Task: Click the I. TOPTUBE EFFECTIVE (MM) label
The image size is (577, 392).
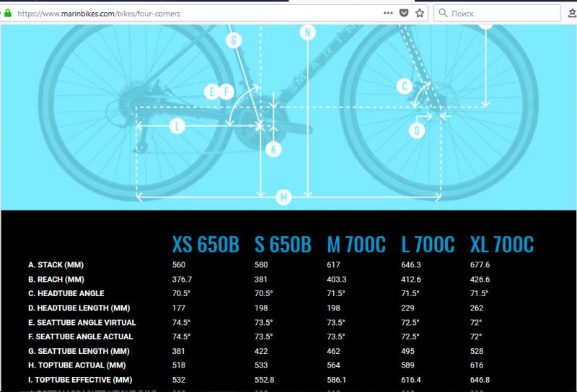Action: pos(80,380)
